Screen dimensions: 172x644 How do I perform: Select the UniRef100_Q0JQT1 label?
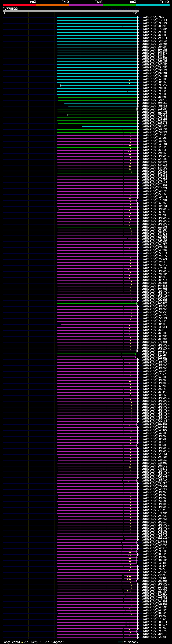[x=154, y=38]
